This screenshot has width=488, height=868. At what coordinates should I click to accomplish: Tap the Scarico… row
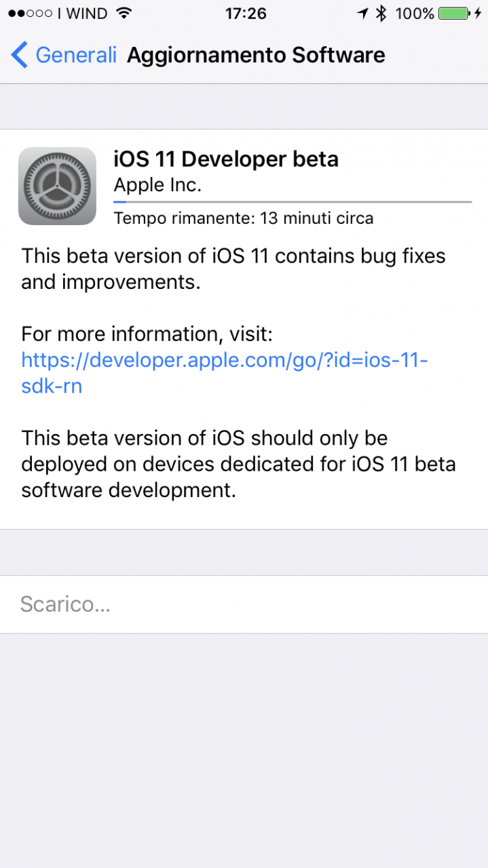click(244, 604)
